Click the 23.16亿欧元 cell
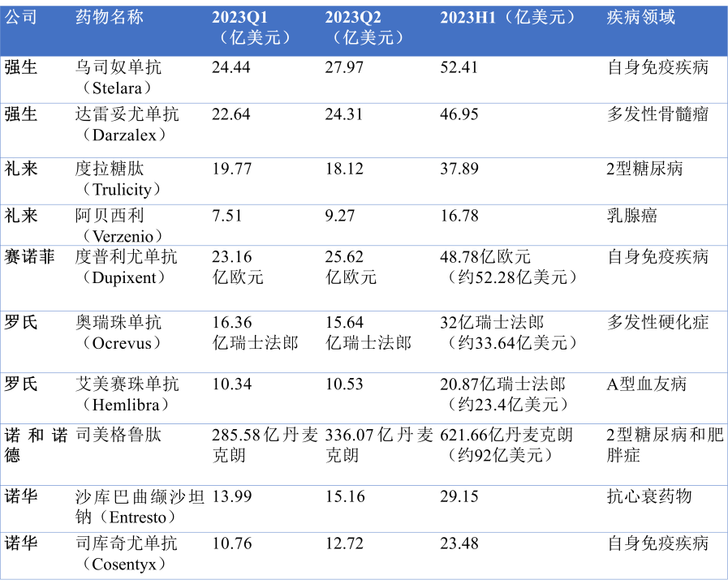 coord(238,267)
